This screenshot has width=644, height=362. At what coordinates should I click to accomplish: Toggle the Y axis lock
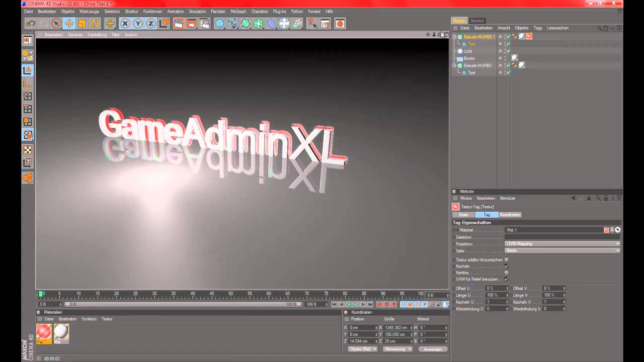(x=138, y=24)
